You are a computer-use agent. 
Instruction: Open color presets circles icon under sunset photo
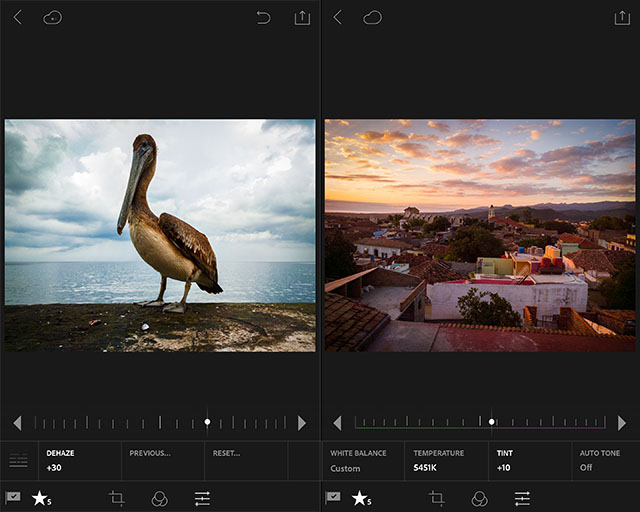pos(479,497)
